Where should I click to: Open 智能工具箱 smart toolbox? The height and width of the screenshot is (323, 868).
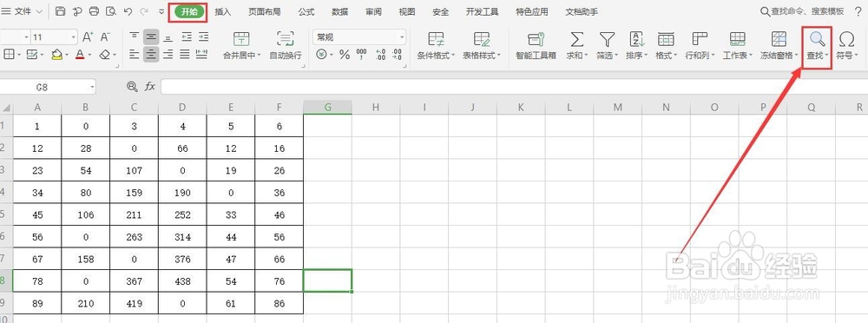[x=536, y=45]
